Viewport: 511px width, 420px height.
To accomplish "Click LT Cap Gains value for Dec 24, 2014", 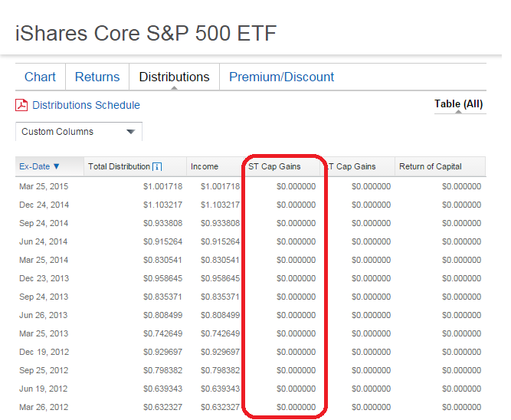I will point(372,205).
